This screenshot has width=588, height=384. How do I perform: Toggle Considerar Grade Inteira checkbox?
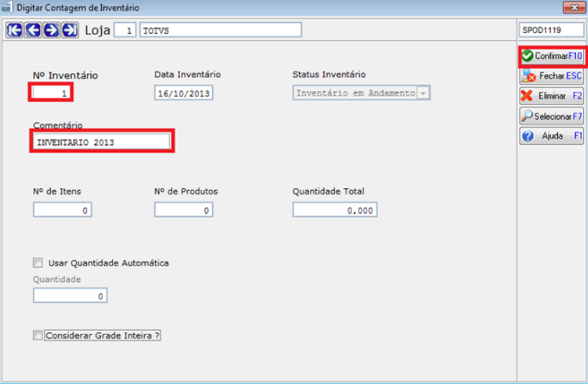tap(38, 335)
